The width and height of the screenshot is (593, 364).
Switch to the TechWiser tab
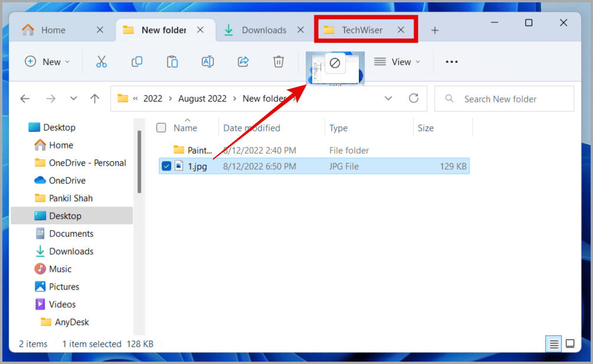pyautogui.click(x=362, y=30)
